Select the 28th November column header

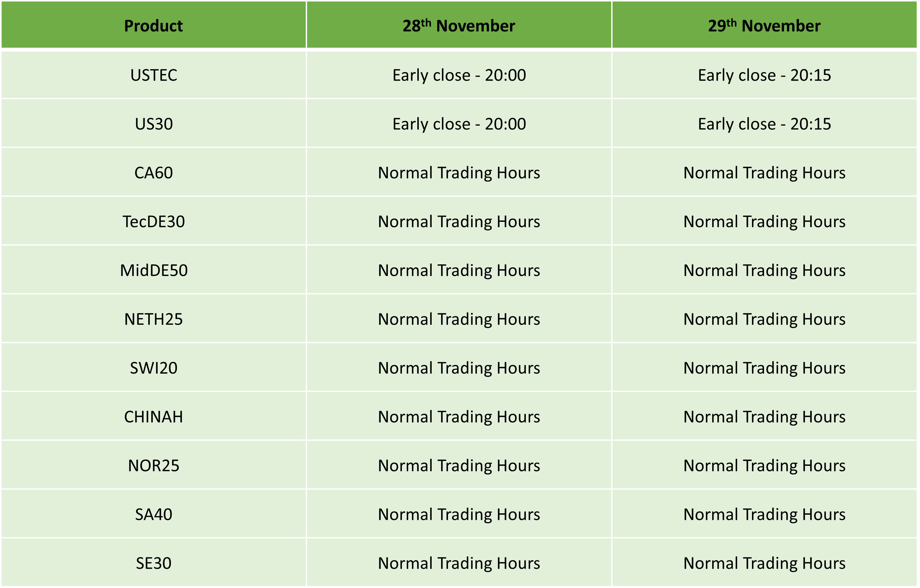coord(459,25)
